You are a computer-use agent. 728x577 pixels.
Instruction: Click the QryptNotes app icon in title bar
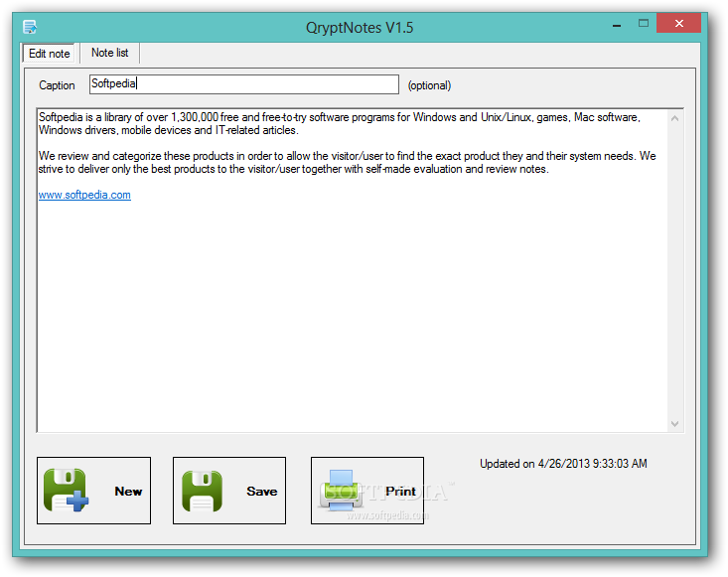30,27
